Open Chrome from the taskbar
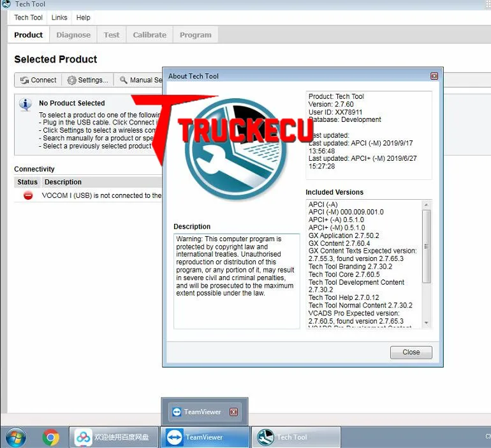The width and height of the screenshot is (491, 448). (x=51, y=437)
